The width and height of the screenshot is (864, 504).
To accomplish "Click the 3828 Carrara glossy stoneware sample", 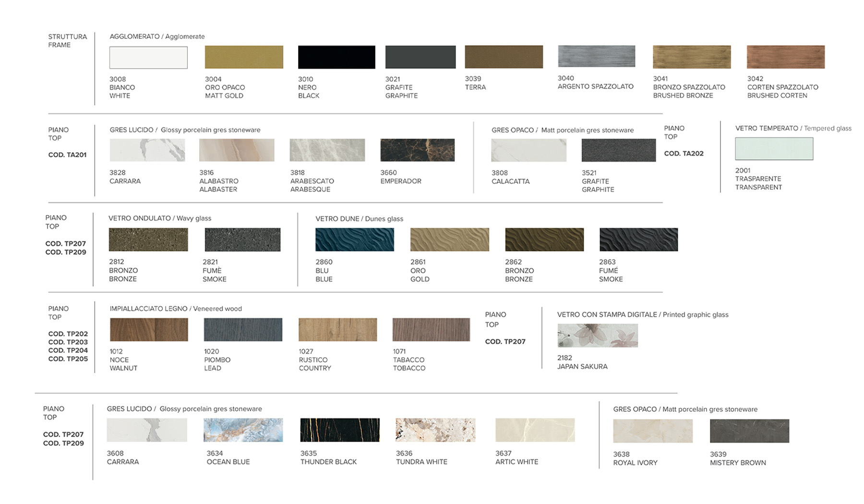I will [x=147, y=150].
